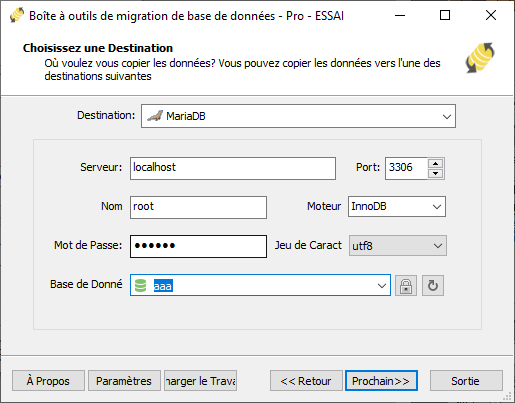The image size is (515, 403).
Task: Click the À Propos button
Action: [x=48, y=381]
